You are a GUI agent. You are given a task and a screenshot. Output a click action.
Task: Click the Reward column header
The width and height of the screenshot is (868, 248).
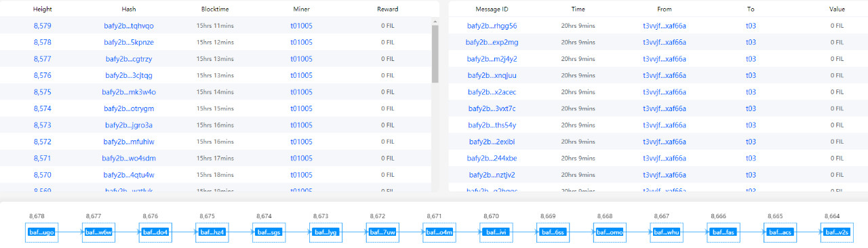[388, 9]
